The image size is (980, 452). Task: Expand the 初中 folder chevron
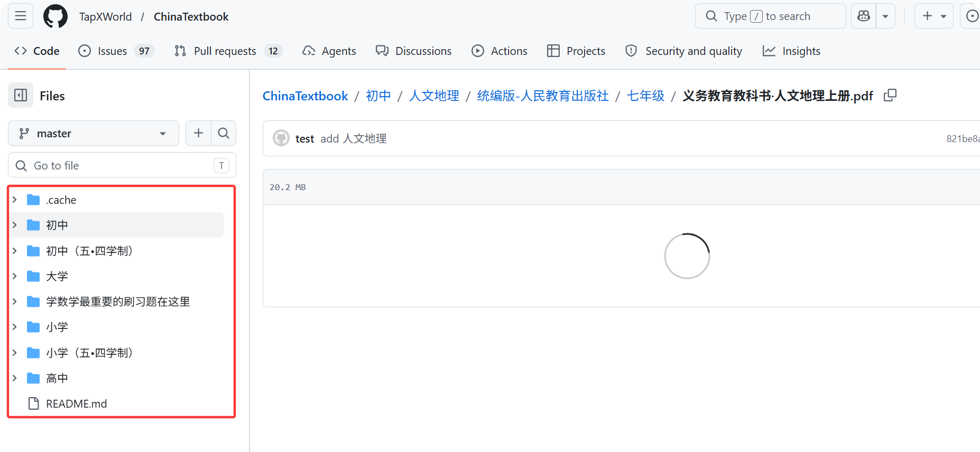(15, 225)
